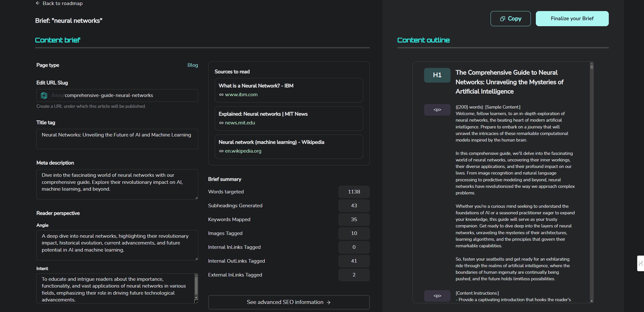Click the link icon beside www.ibm.com
The image size is (644, 312).
pos(221,95)
